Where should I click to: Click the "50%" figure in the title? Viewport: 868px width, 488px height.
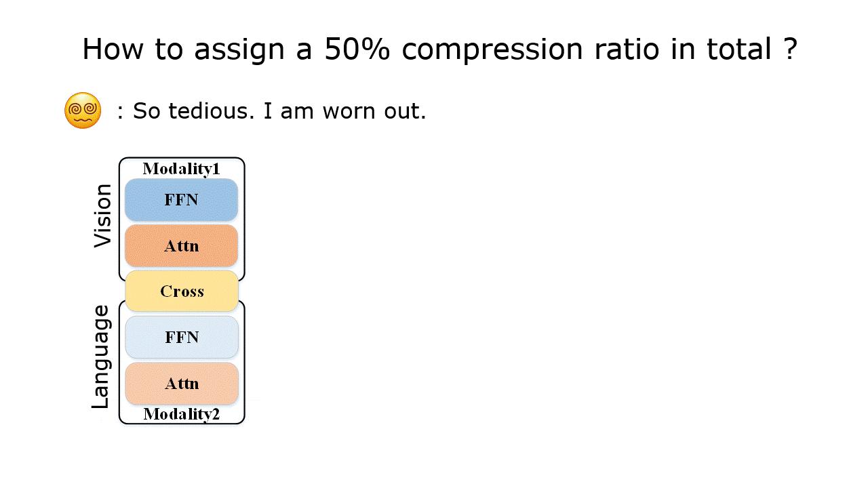click(357, 49)
